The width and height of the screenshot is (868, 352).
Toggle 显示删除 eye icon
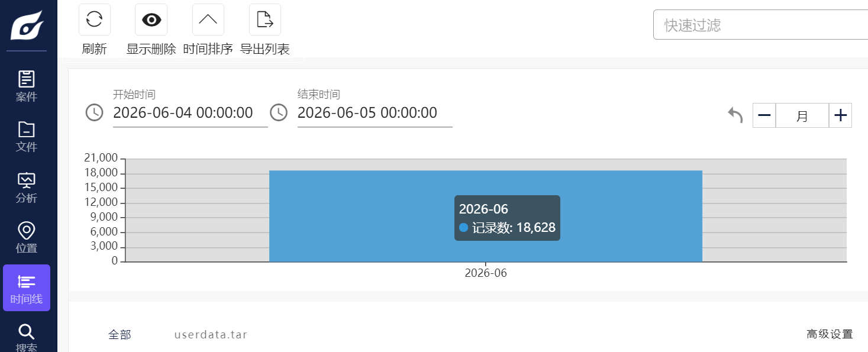coord(151,20)
